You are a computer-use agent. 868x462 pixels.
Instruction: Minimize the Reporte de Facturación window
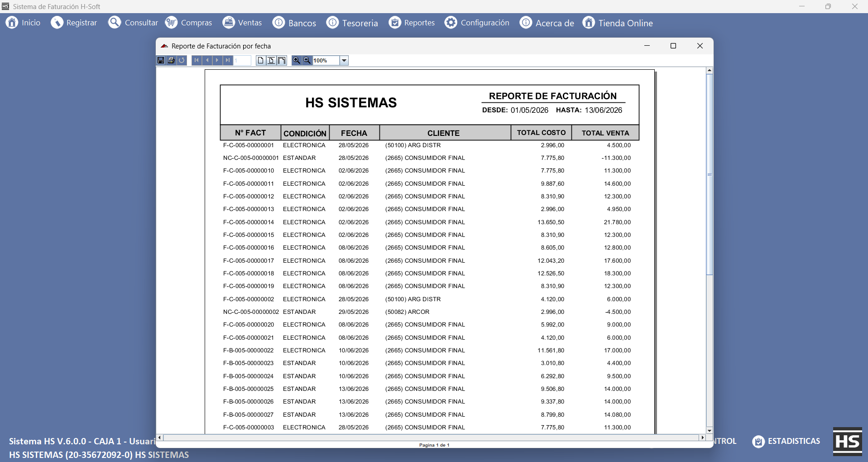(647, 46)
